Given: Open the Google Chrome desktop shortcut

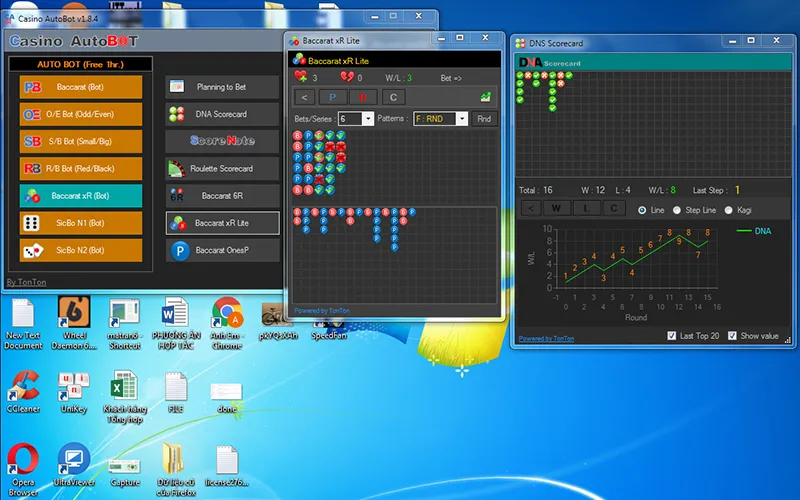Looking at the screenshot, I should point(227,316).
